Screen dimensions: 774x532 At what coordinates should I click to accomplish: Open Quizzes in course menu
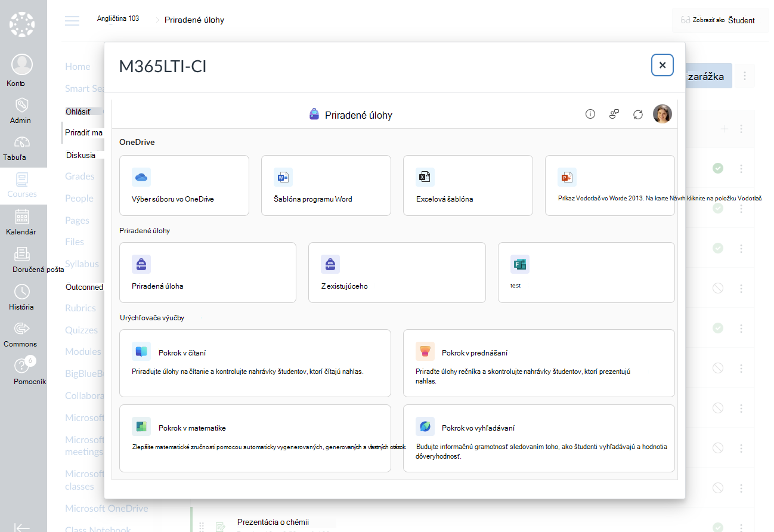pos(82,330)
